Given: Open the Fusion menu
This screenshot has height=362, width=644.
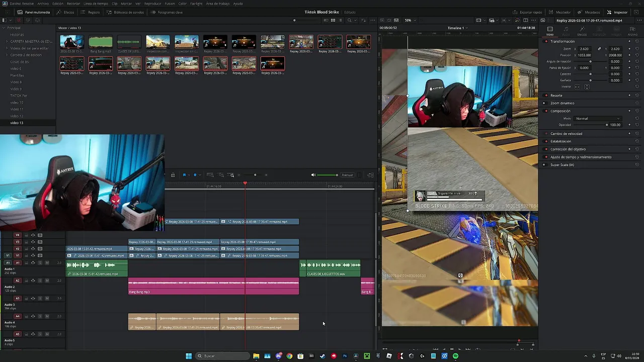Looking at the screenshot, I should point(170,4).
